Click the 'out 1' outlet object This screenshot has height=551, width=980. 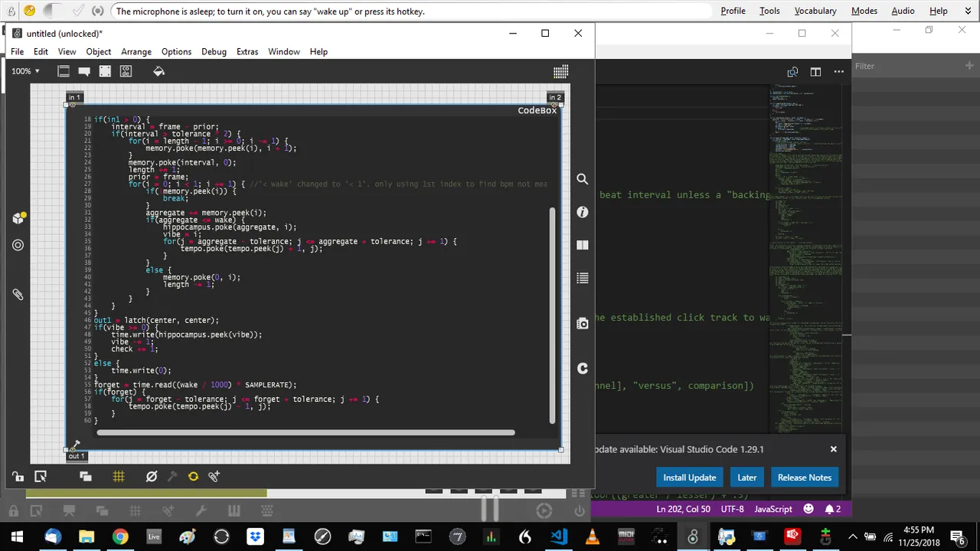coord(77,456)
